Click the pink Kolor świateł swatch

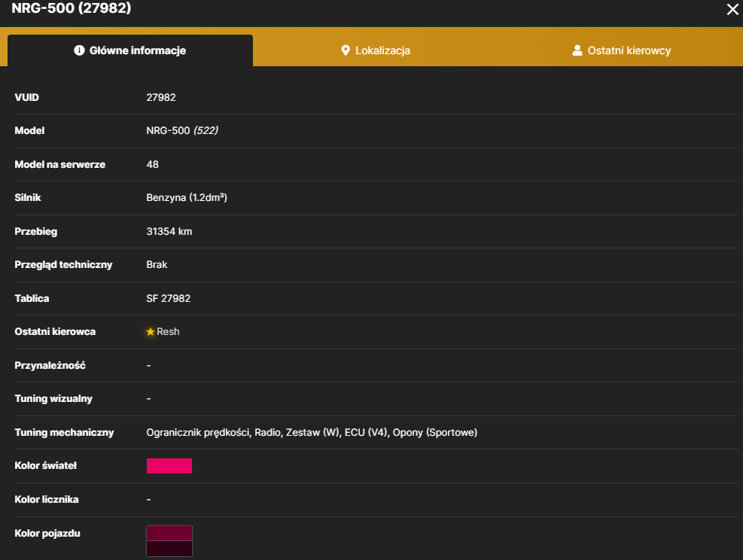pyautogui.click(x=169, y=466)
